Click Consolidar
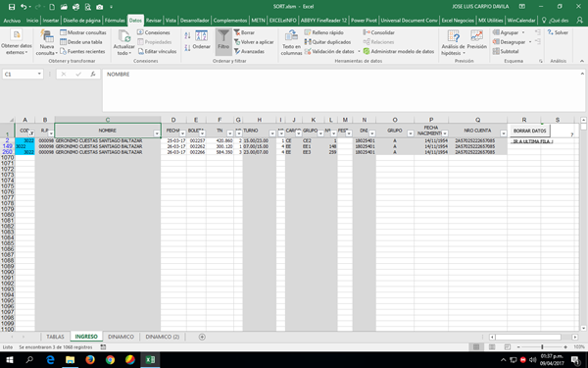The height and width of the screenshot is (368, 588). point(378,32)
